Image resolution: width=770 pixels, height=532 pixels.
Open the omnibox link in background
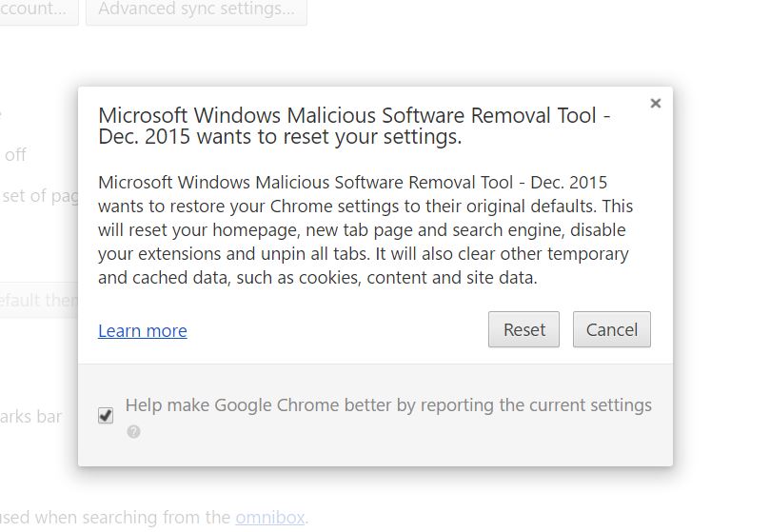coord(270,518)
